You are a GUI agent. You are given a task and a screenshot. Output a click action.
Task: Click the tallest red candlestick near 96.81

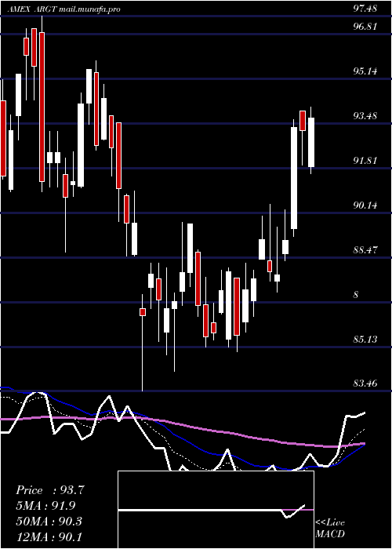pos(42,107)
